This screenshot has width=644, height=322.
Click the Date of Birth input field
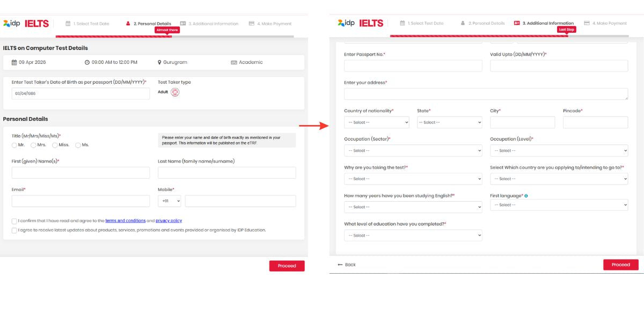coord(80,93)
